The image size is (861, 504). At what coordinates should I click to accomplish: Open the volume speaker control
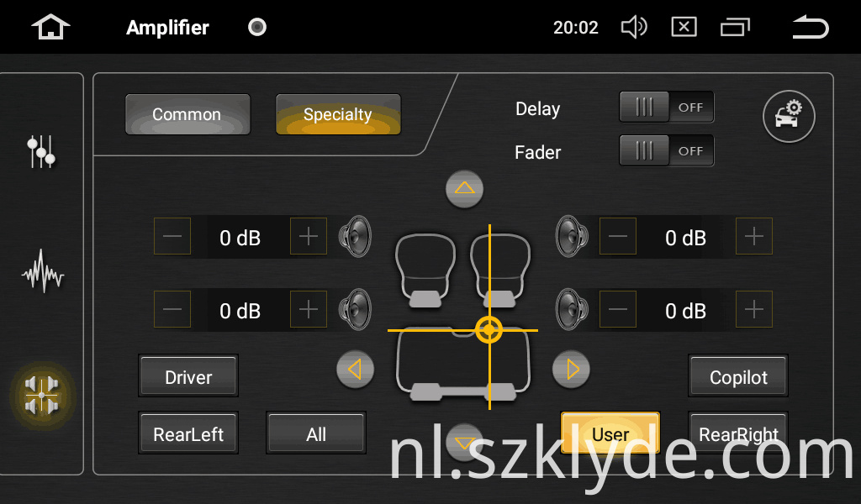coord(634,27)
